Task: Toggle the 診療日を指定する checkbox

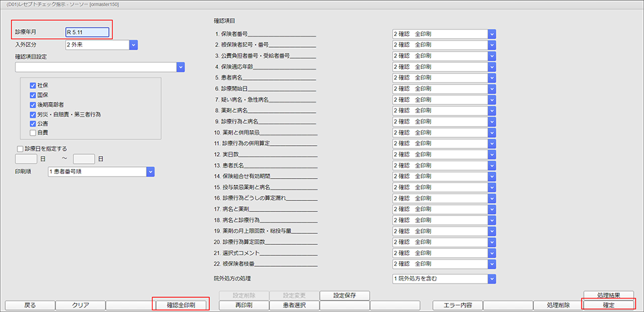Action: (19, 148)
